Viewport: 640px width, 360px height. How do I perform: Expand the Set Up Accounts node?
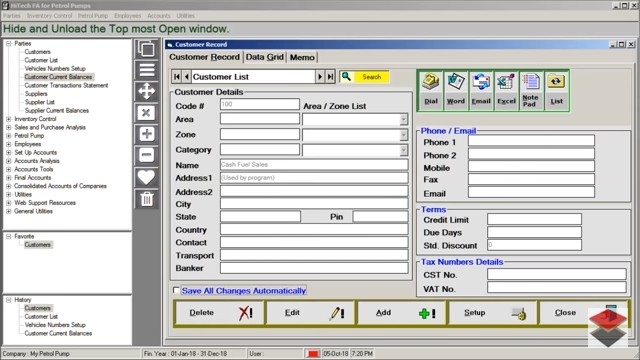point(9,152)
